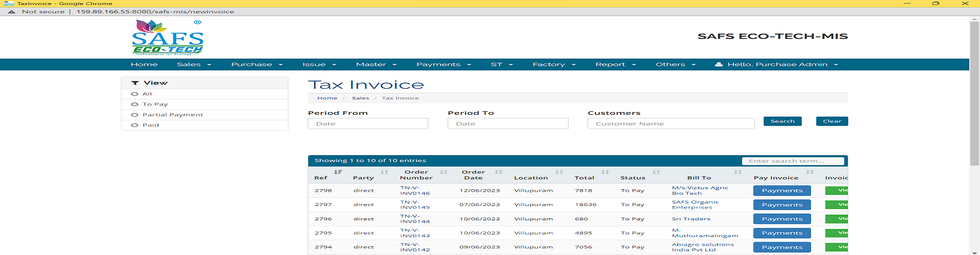Click the Customer Name input field
Image resolution: width=980 pixels, height=255 pixels.
pos(671,123)
